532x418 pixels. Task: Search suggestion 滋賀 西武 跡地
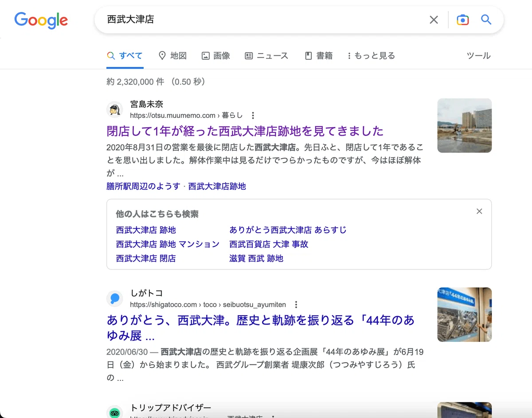pyautogui.click(x=256, y=258)
